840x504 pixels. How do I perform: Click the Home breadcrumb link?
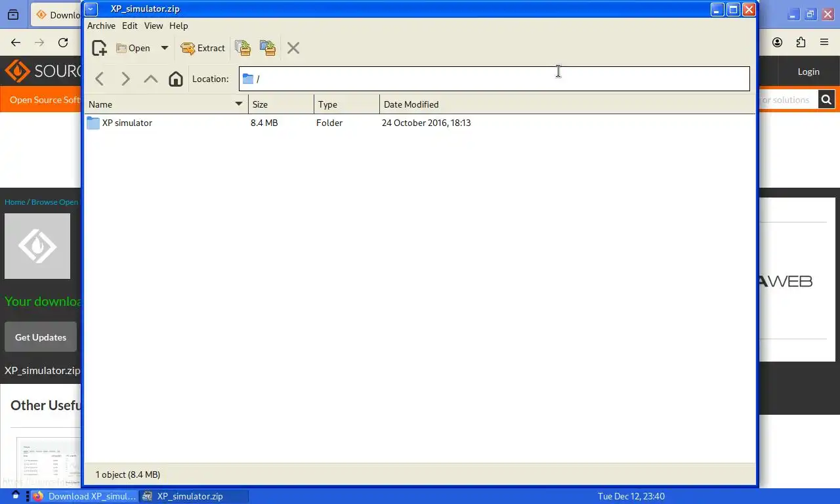14,202
